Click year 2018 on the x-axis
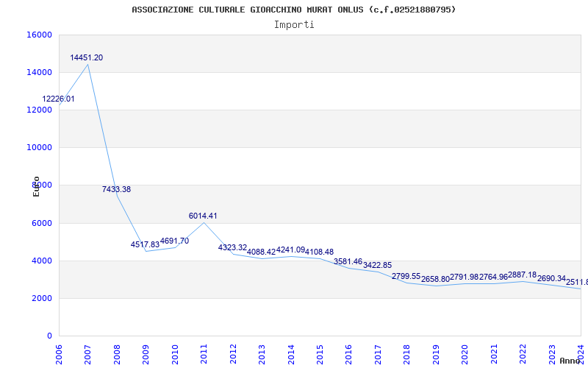This screenshot has width=588, height=368. (x=407, y=354)
